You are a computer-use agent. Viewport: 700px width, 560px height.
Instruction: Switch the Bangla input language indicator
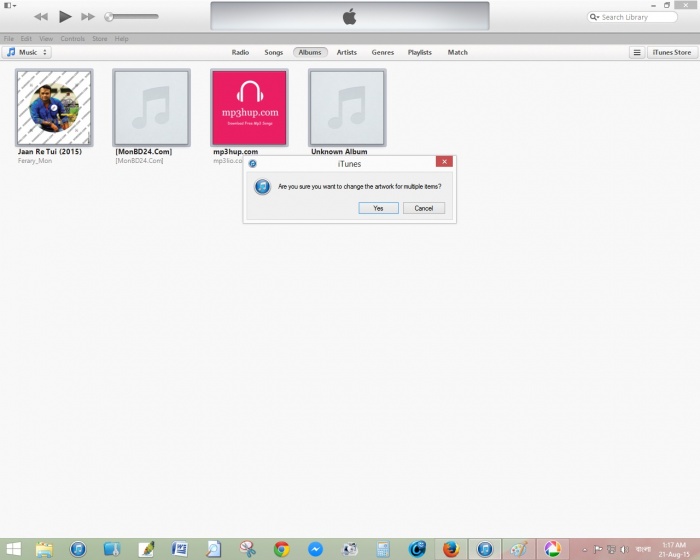[x=642, y=549]
